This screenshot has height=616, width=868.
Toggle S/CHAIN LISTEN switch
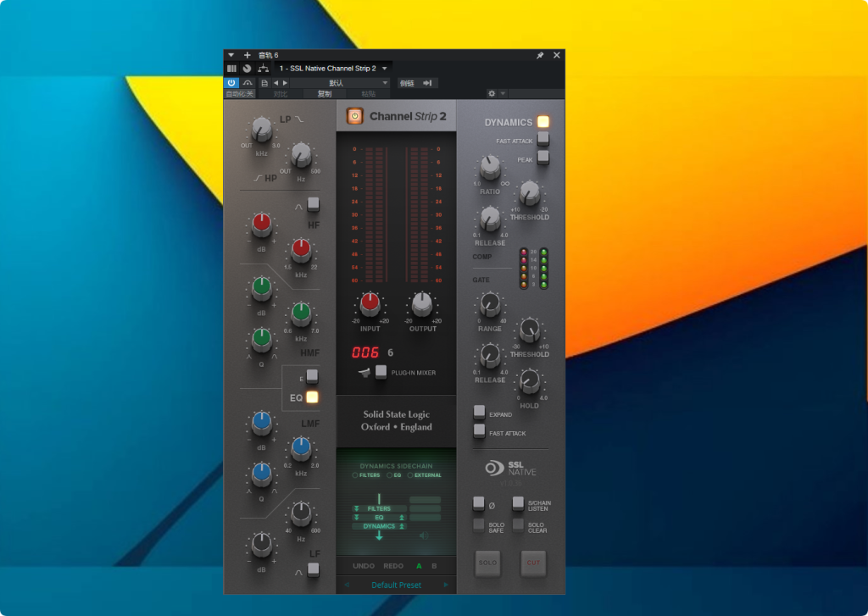click(518, 503)
